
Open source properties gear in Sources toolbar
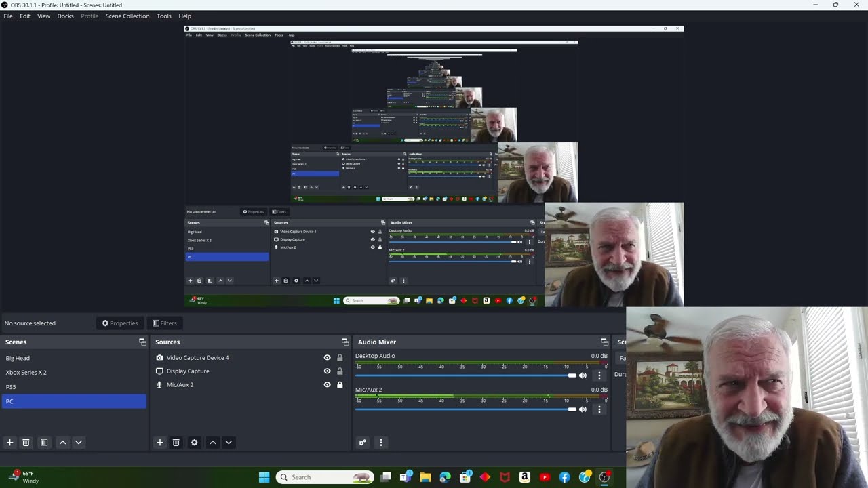click(x=195, y=443)
